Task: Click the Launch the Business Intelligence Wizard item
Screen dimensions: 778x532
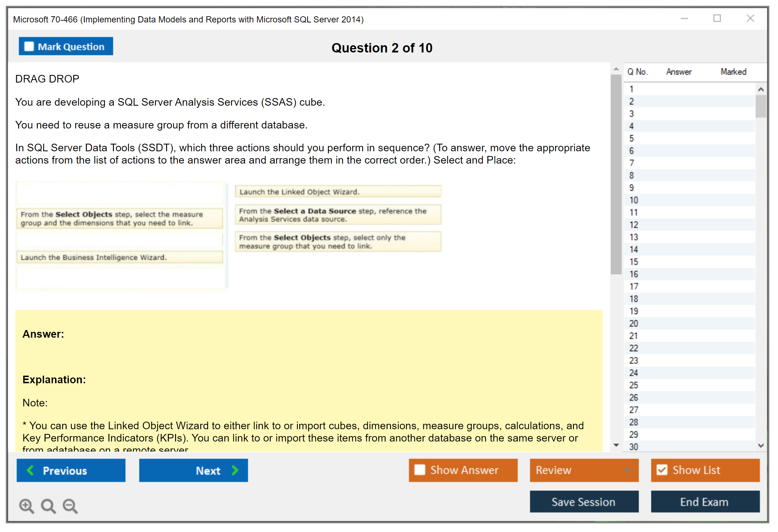Action: 119,257
